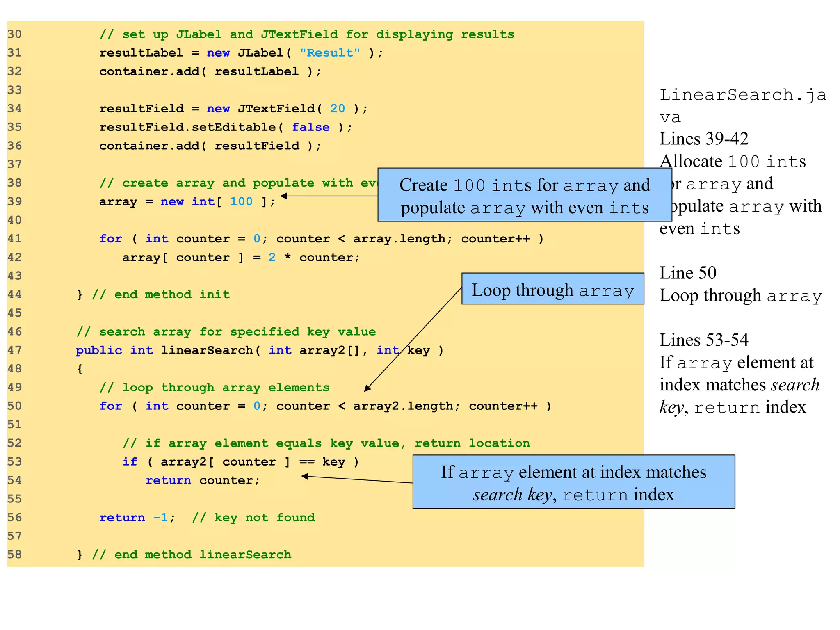Click code 'return counter;'

203,480
